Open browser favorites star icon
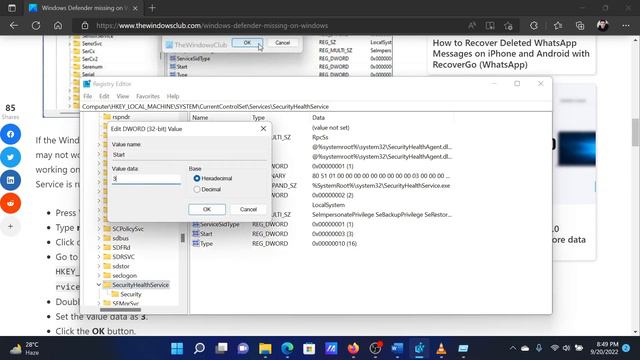 (558, 26)
